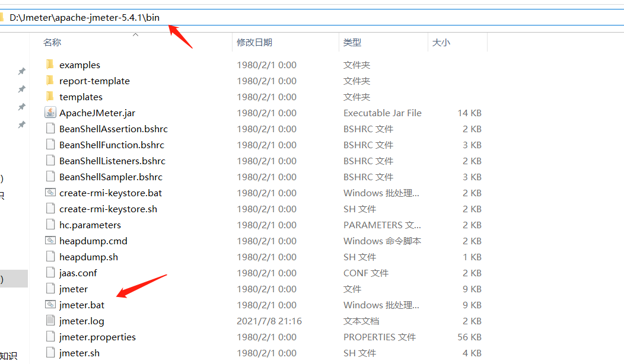Click the BeanShellFunction.bshrc file icon

tap(50, 145)
